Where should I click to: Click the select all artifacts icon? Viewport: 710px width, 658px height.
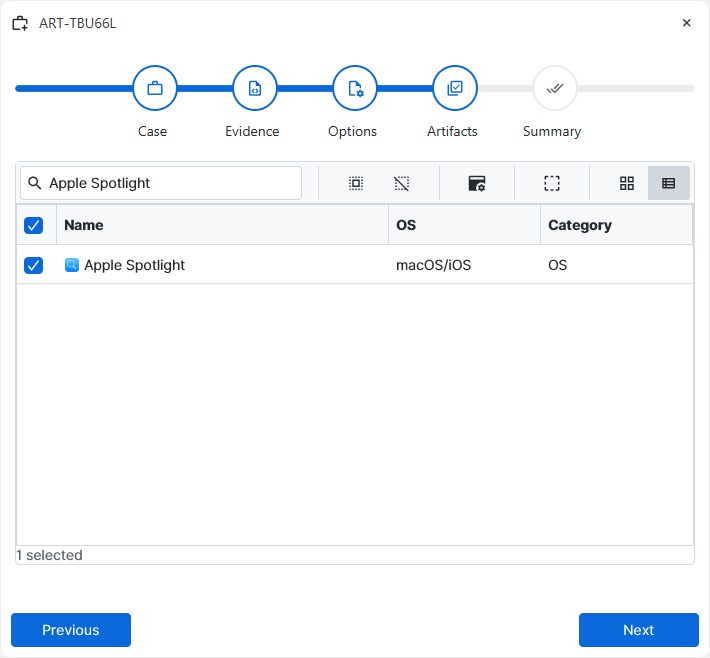[356, 183]
